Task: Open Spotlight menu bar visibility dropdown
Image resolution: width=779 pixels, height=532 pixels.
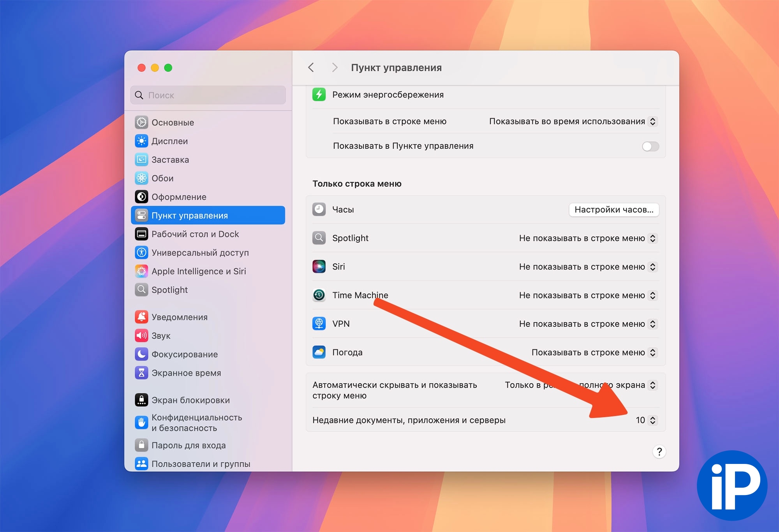Action: (x=588, y=238)
